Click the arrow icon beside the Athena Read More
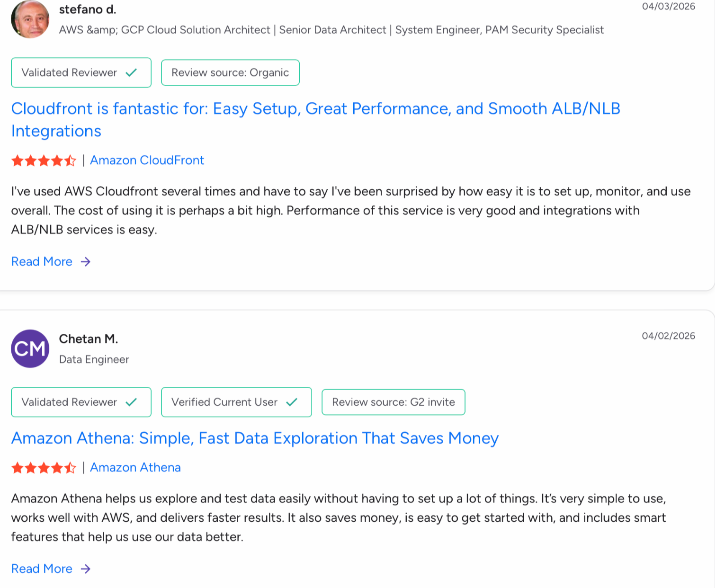 [x=85, y=569]
